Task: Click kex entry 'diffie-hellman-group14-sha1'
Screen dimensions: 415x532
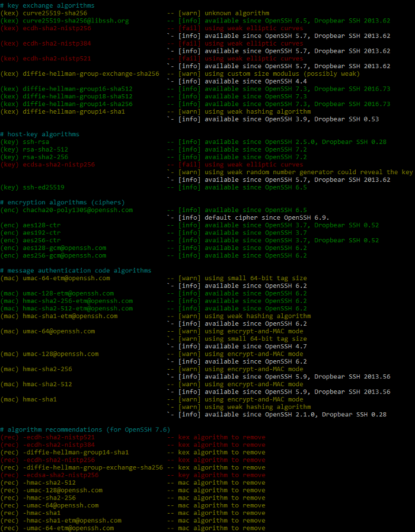Action: (x=74, y=111)
